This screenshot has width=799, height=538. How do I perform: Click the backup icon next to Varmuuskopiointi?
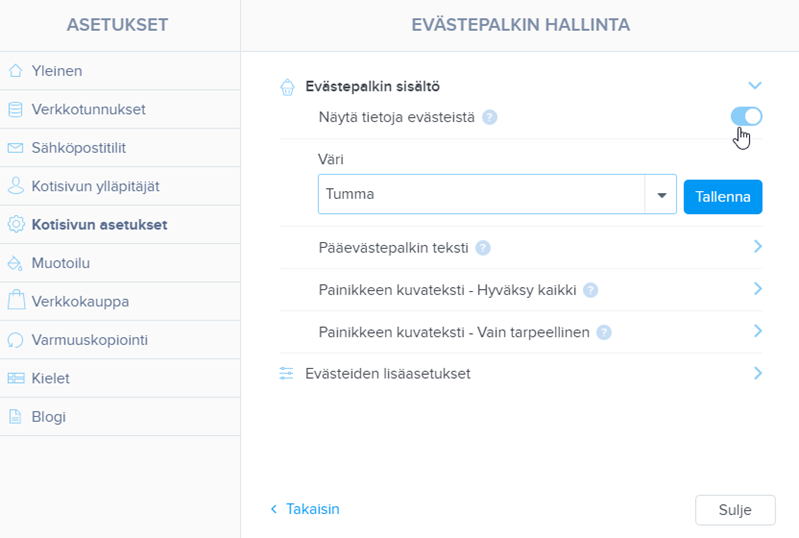pos(15,340)
